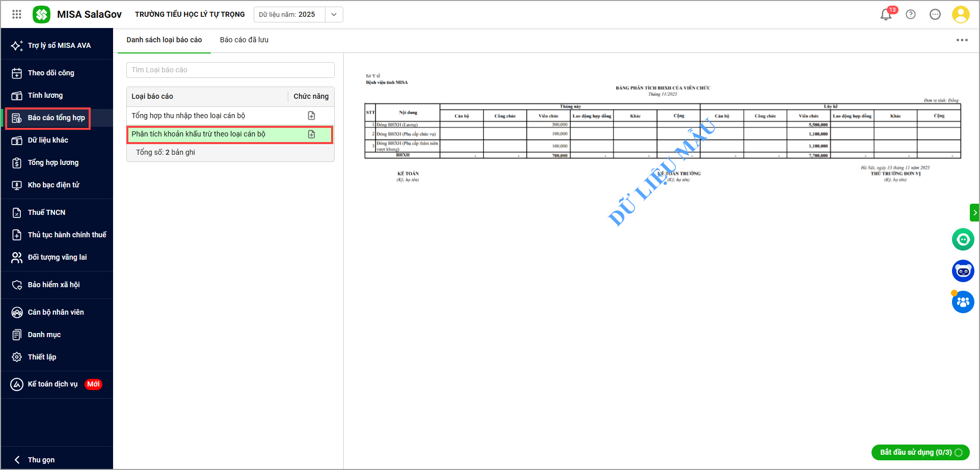This screenshot has height=470, width=980.
Task: Click the three-dot more options icon
Action: [x=962, y=40]
